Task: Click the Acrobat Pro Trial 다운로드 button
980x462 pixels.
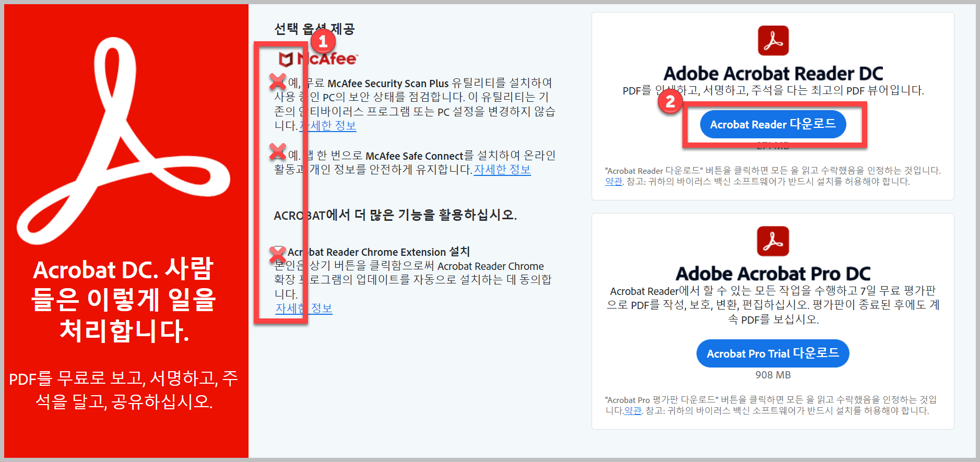Action: tap(773, 353)
